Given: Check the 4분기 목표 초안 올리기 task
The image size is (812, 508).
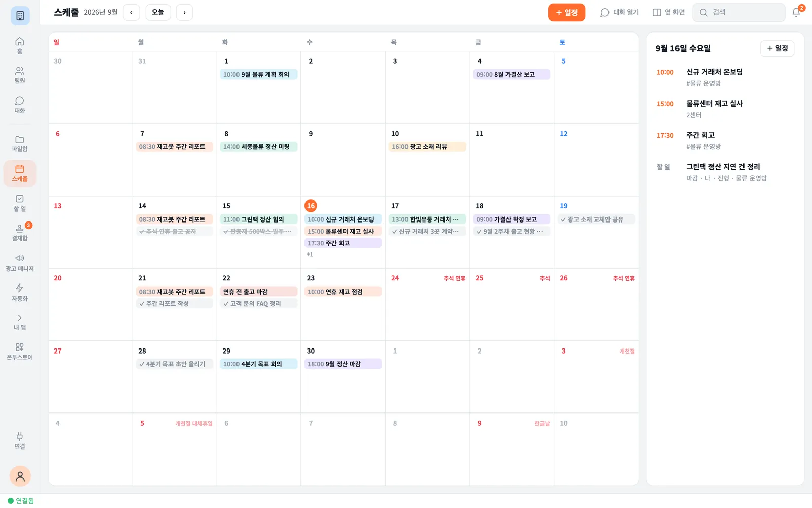Looking at the screenshot, I should click(142, 364).
